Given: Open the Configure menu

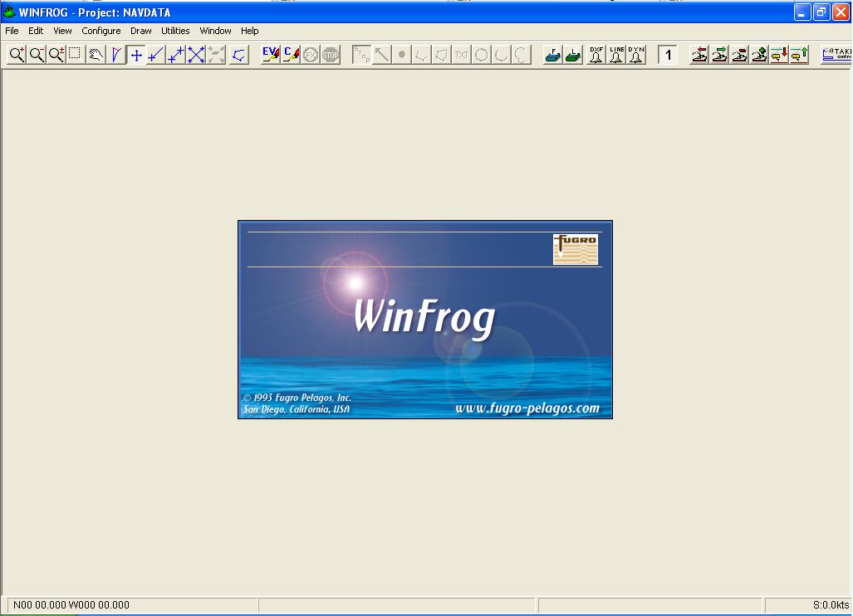Looking at the screenshot, I should (x=101, y=31).
